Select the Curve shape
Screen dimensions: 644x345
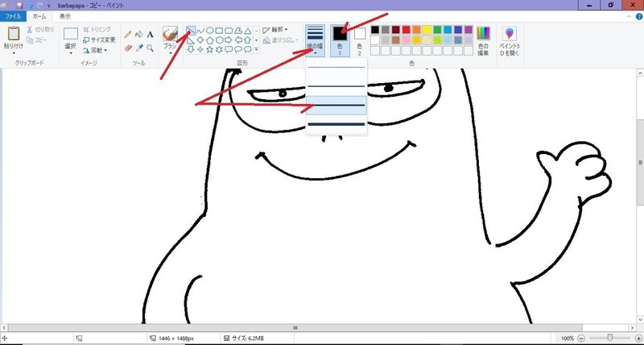pos(200,31)
